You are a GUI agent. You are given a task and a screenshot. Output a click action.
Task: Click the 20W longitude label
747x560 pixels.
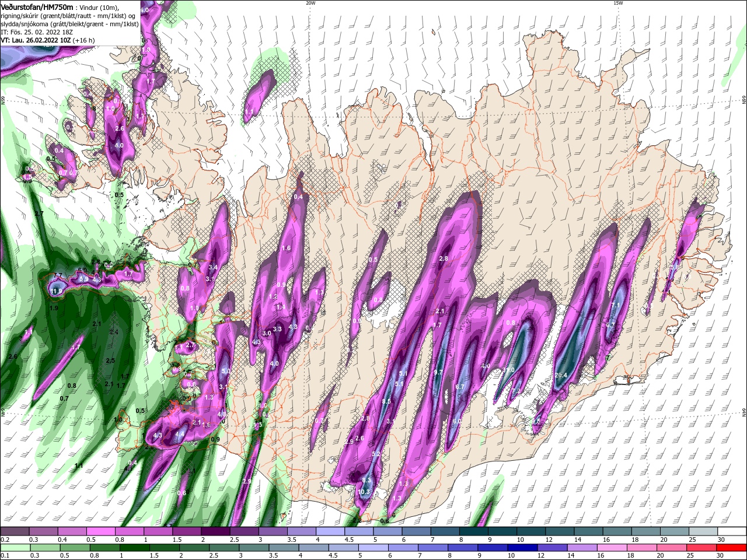point(310,2)
